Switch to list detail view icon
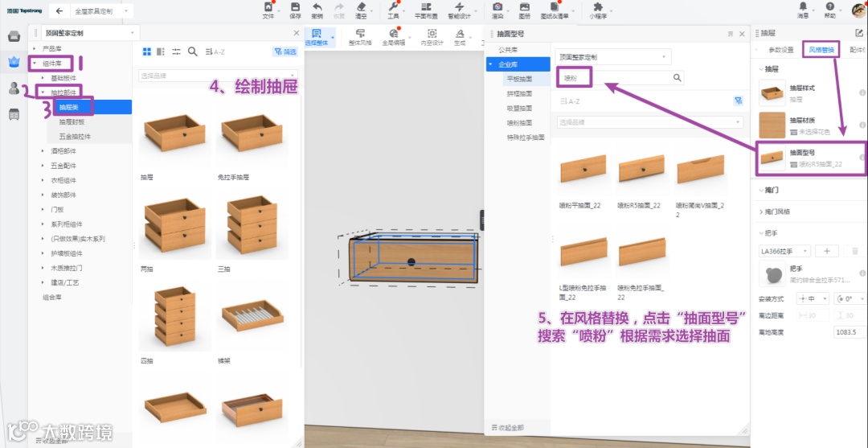 click(161, 51)
